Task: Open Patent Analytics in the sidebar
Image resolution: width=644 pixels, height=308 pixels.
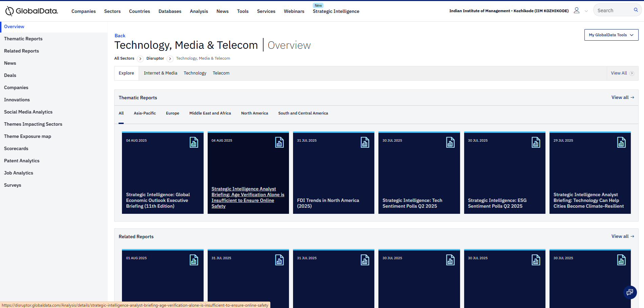Action: tap(22, 161)
